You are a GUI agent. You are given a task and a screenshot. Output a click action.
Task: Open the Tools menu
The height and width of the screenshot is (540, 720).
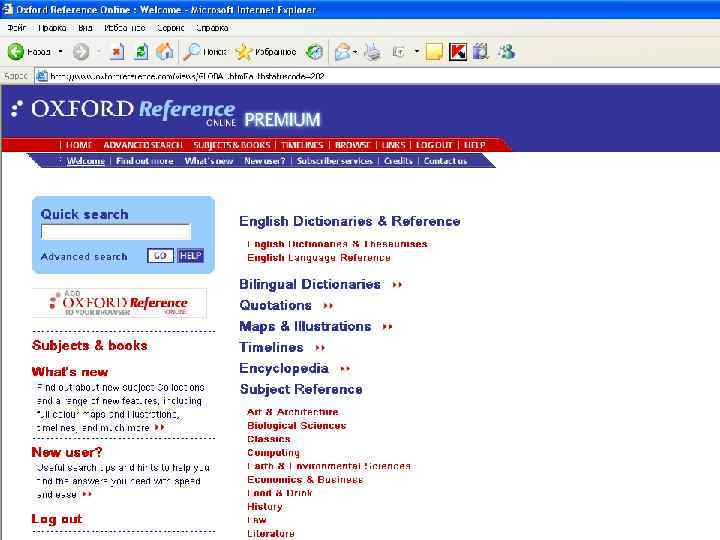[x=170, y=28]
